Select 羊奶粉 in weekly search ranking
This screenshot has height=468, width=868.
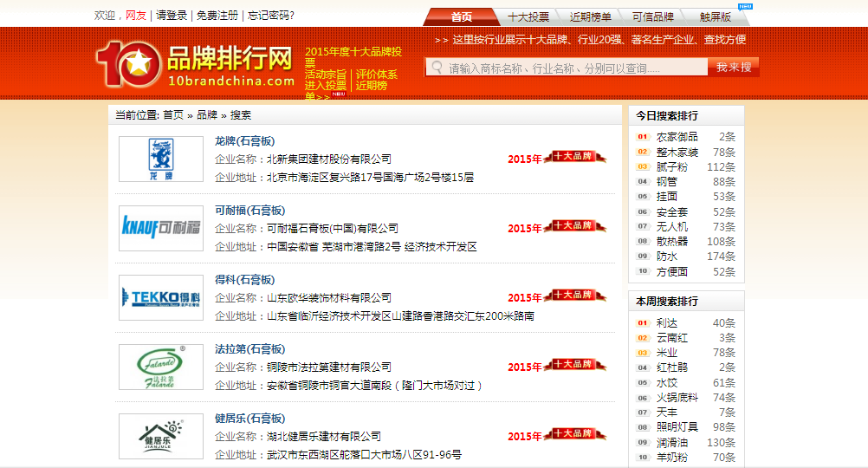pos(672,458)
